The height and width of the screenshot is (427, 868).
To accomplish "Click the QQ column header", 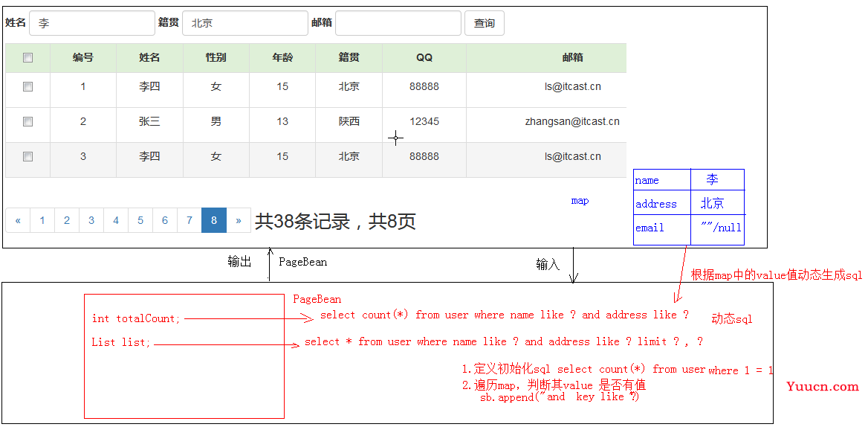I will 424,57.
